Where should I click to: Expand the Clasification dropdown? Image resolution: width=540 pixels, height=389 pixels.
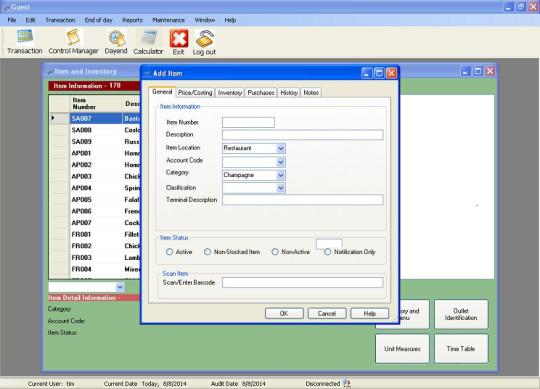tap(281, 188)
